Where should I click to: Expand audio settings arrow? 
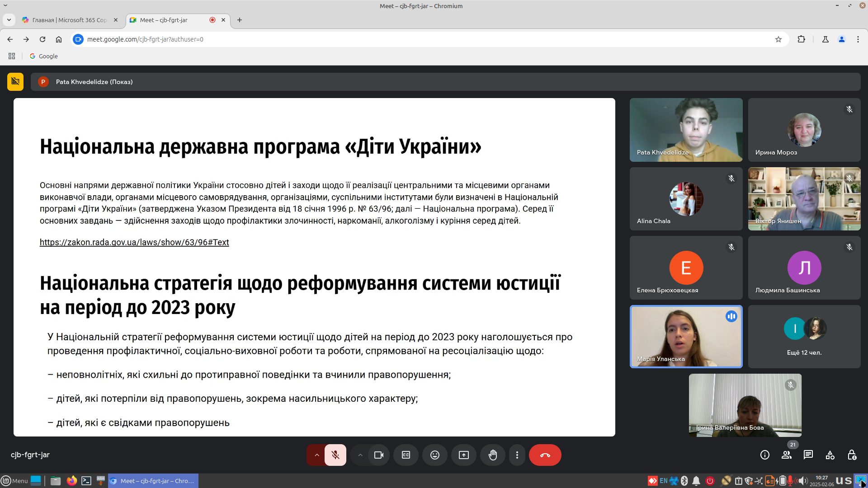tap(316, 455)
